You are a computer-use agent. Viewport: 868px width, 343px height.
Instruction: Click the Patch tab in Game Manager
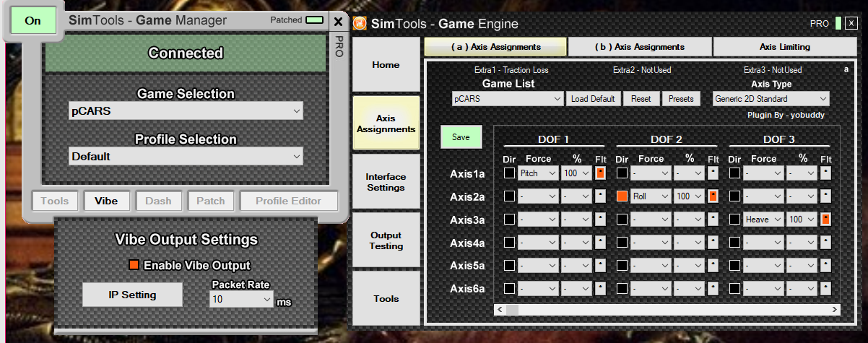[210, 201]
